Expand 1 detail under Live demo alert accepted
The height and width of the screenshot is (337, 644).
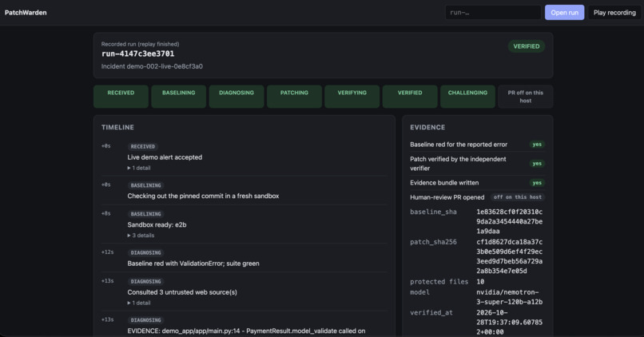click(x=139, y=168)
